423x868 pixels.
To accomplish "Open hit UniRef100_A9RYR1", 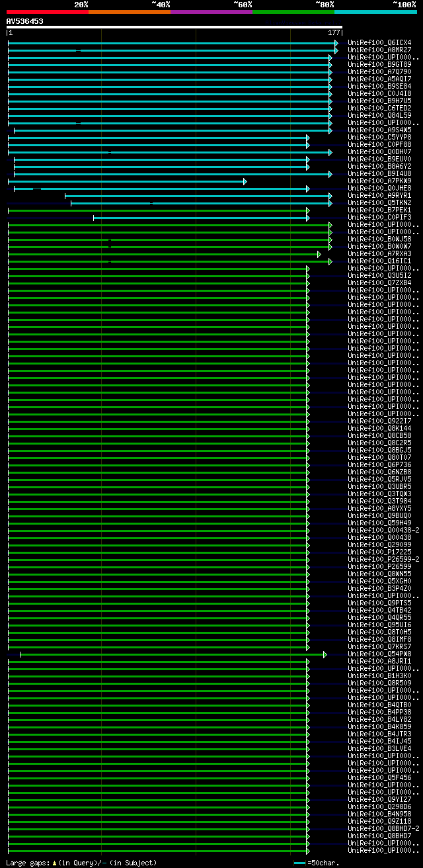I will click(x=379, y=195).
